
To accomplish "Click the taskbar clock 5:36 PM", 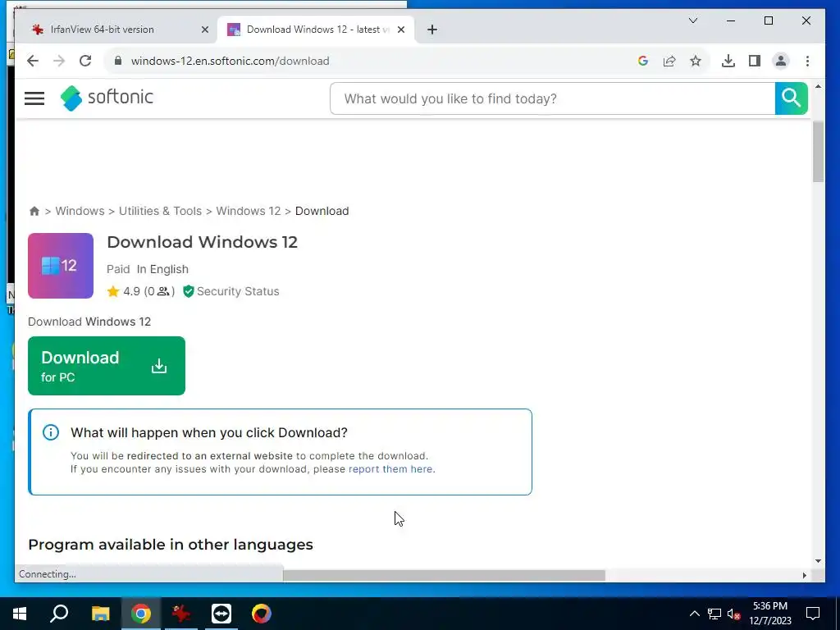I will pos(769,606).
